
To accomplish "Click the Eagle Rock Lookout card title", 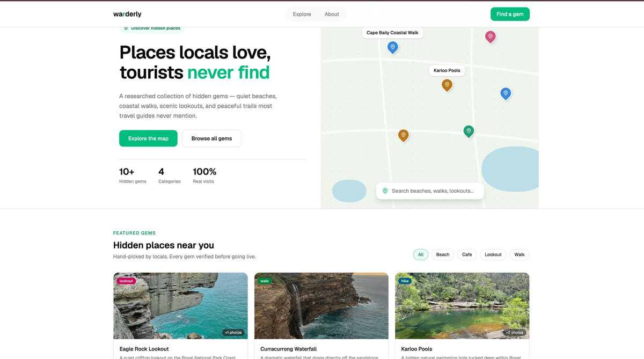I will click(x=144, y=349).
